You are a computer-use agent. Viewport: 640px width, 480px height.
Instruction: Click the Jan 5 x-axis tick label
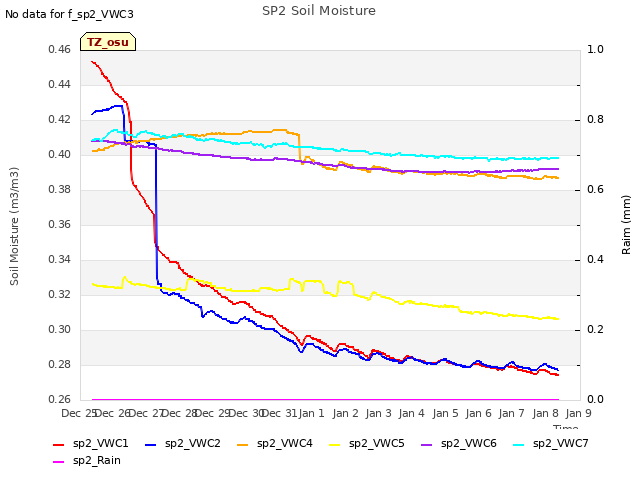(x=445, y=413)
